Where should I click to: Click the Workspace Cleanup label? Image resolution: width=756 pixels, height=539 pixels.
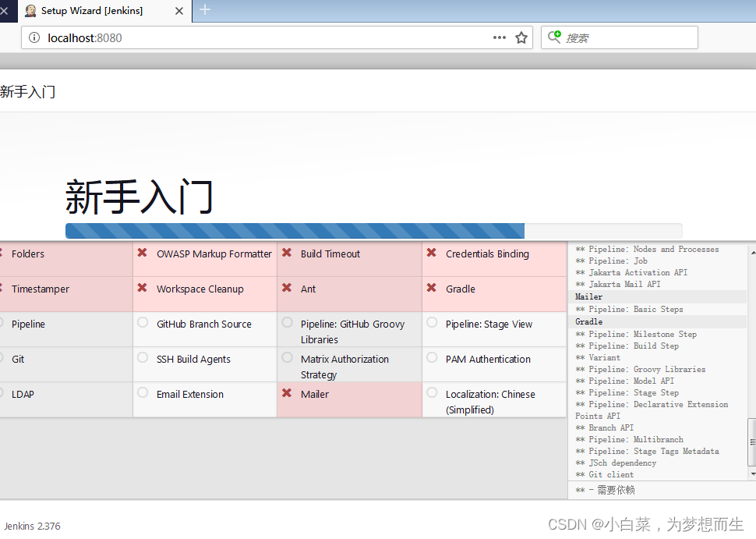click(x=200, y=289)
